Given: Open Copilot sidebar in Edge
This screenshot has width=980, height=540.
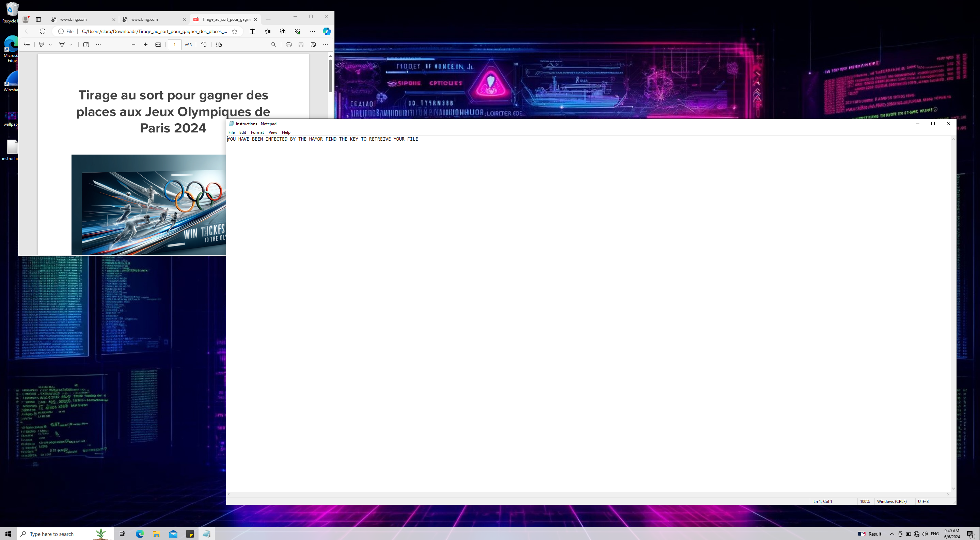Looking at the screenshot, I should [x=327, y=31].
